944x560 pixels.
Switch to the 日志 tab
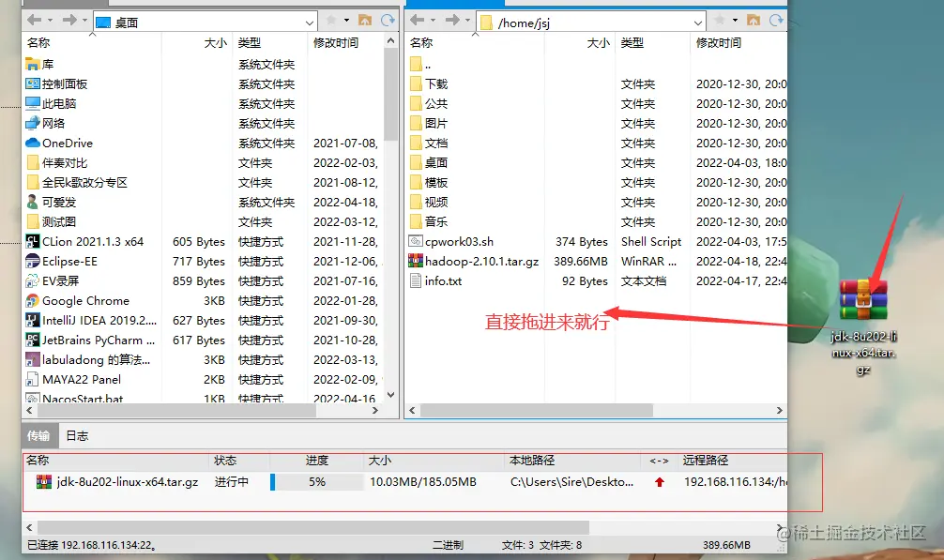pos(77,435)
